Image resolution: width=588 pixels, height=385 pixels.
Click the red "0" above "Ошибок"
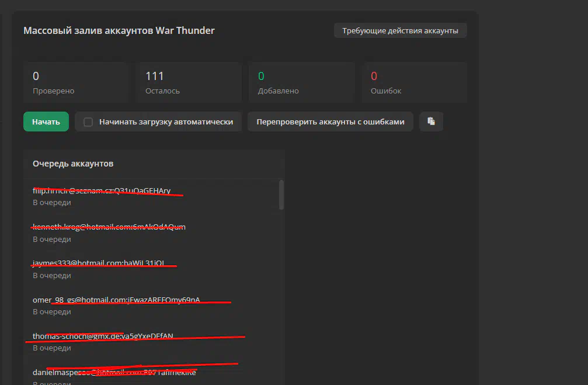(374, 76)
